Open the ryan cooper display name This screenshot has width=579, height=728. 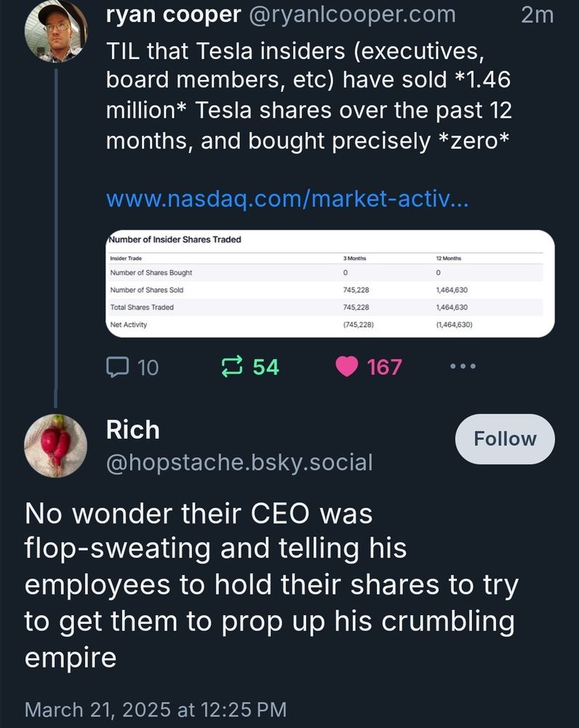[173, 15]
